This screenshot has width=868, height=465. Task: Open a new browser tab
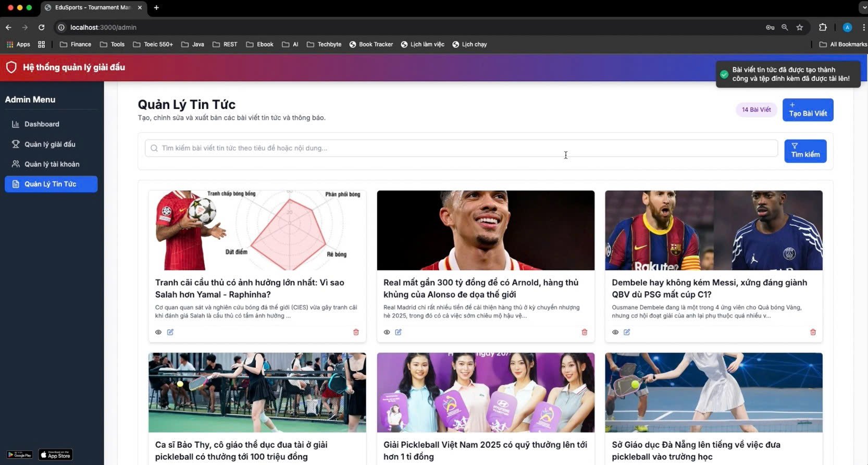pyautogui.click(x=156, y=7)
